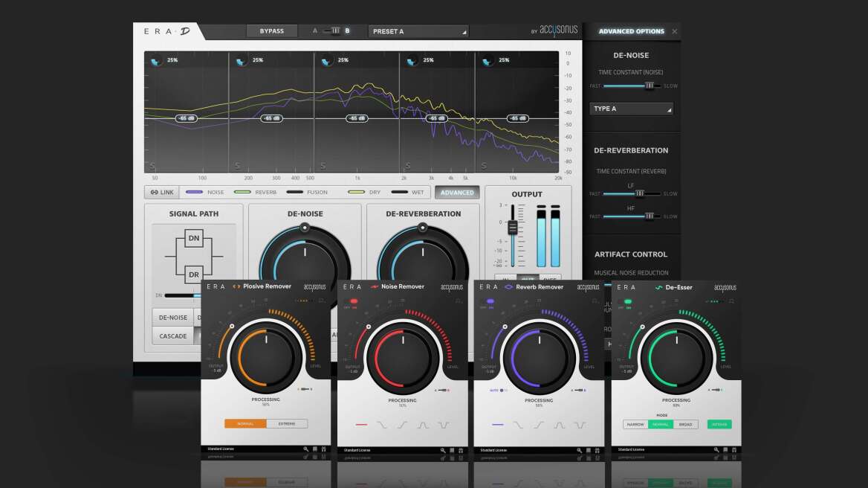Viewport: 868px width, 488px height.
Task: Select the band-pass shape in Reverb Remover
Action: (557, 425)
